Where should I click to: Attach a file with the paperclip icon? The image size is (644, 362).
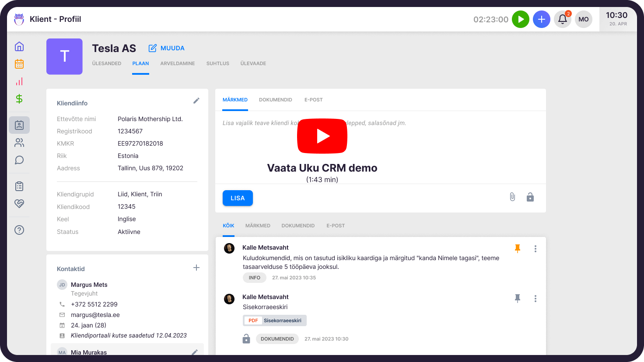tap(512, 197)
